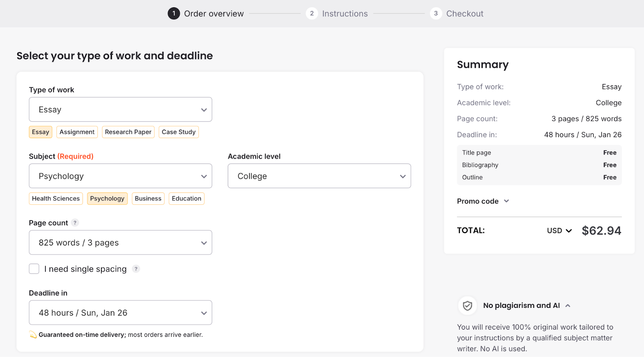Open the Subject Psychology dropdown
644x357 pixels.
[x=120, y=176]
